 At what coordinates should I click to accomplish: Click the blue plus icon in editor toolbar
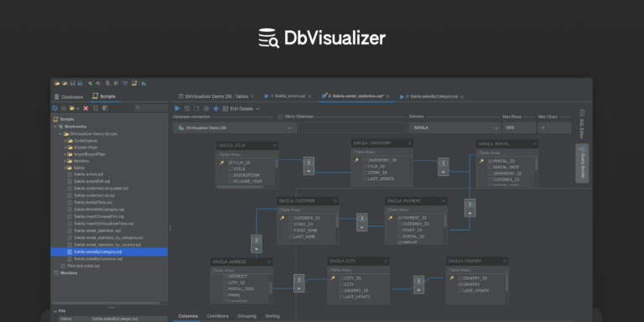pyautogui.click(x=216, y=108)
